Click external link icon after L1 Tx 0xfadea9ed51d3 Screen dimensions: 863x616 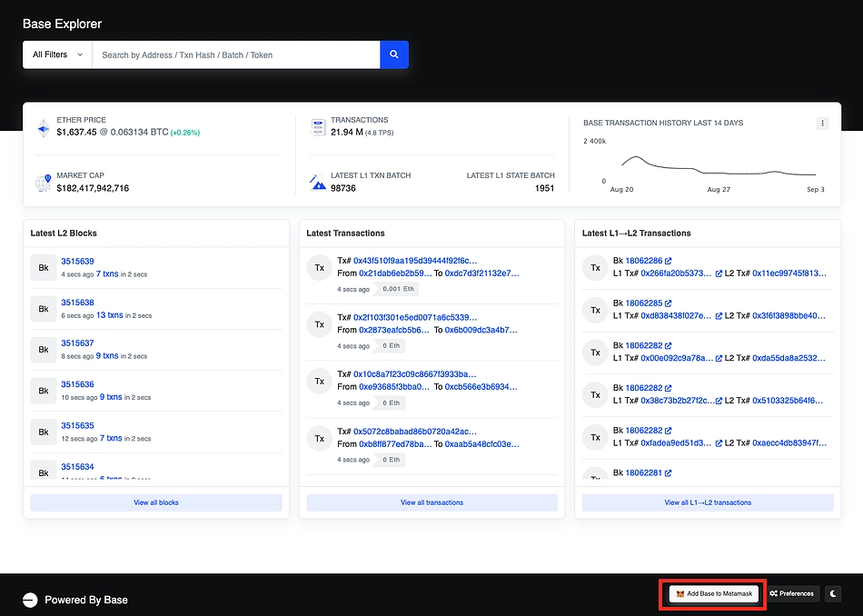pos(719,443)
